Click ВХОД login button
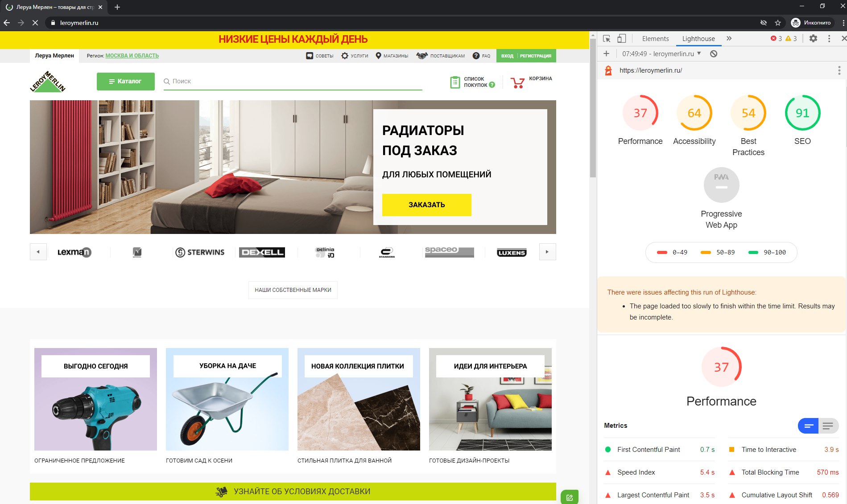This screenshot has width=847, height=504. (x=507, y=56)
